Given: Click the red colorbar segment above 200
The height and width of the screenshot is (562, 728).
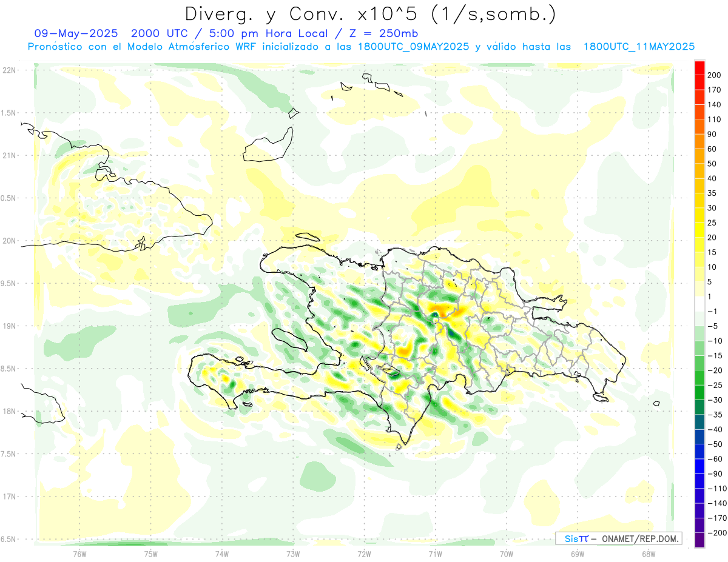Looking at the screenshot, I should point(699,68).
